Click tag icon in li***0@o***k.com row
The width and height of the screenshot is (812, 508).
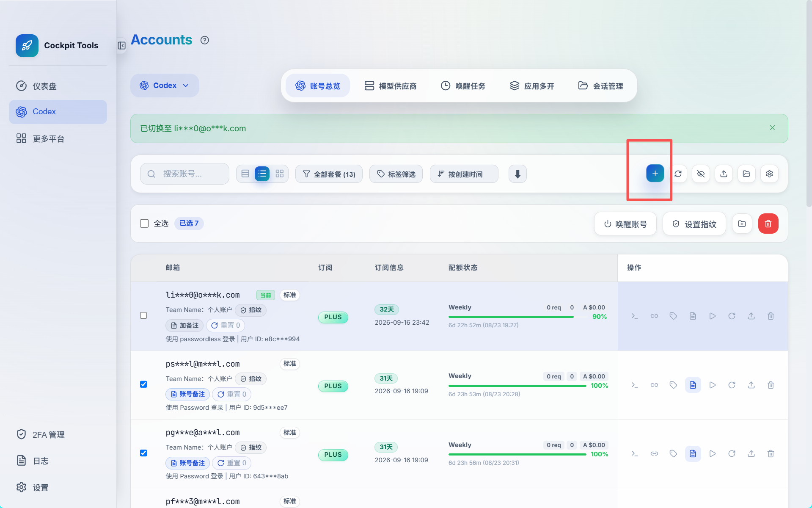[x=673, y=316]
